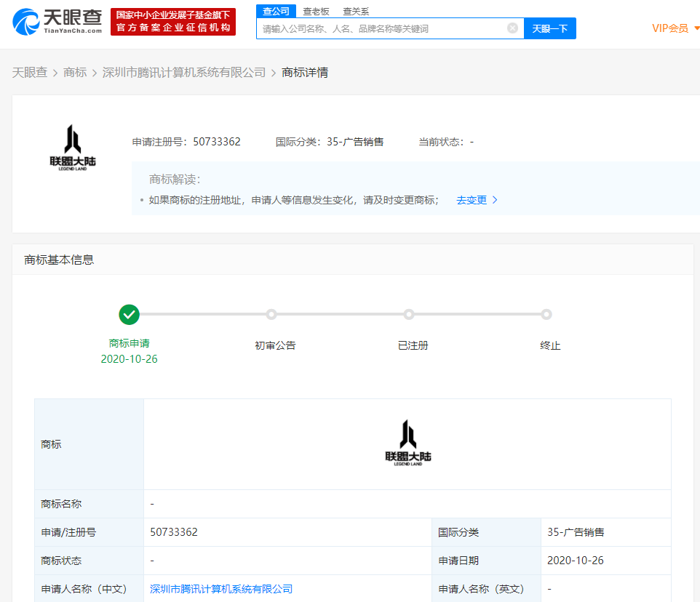Screen dimensions: 700x602
Task: Click the 申请日期 value 2020-10-26
Action: click(x=576, y=561)
